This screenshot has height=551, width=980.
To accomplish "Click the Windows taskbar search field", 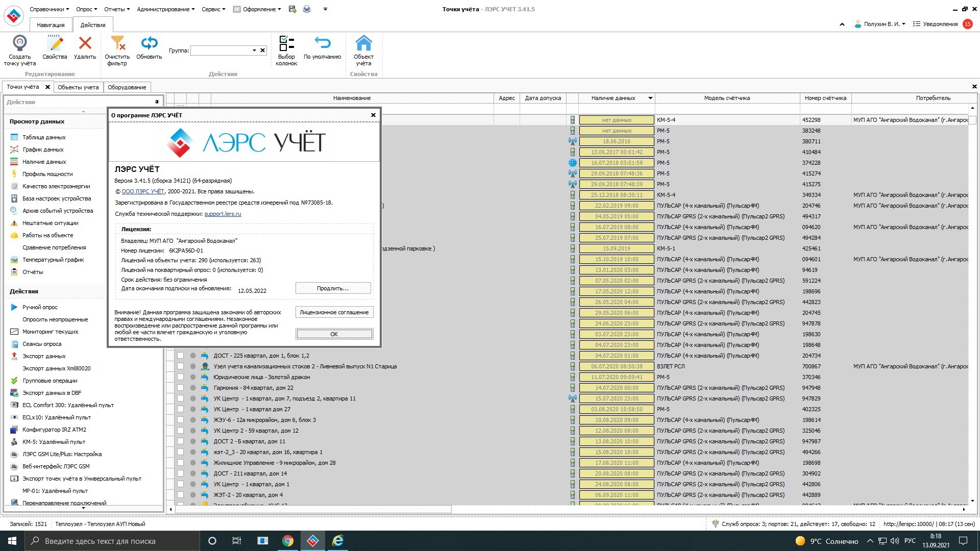I will pos(112,541).
